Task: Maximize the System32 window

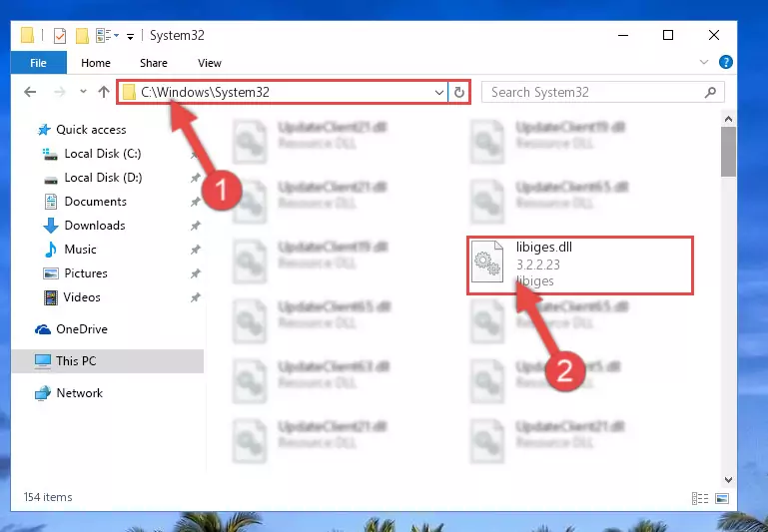Action: [667, 35]
